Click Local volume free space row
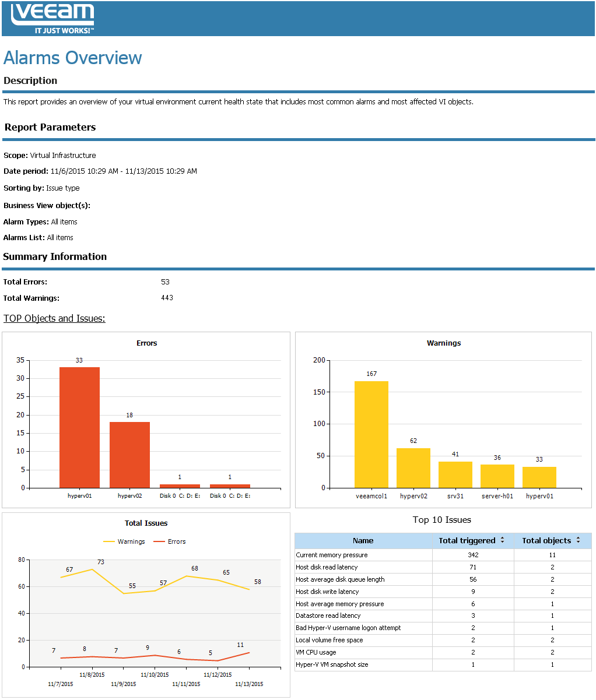 click(x=443, y=640)
